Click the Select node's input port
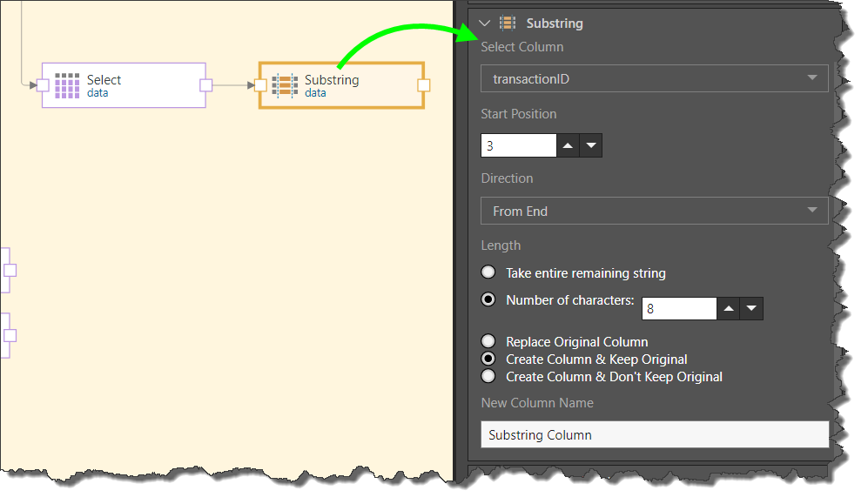The height and width of the screenshot is (504, 868). coord(42,85)
